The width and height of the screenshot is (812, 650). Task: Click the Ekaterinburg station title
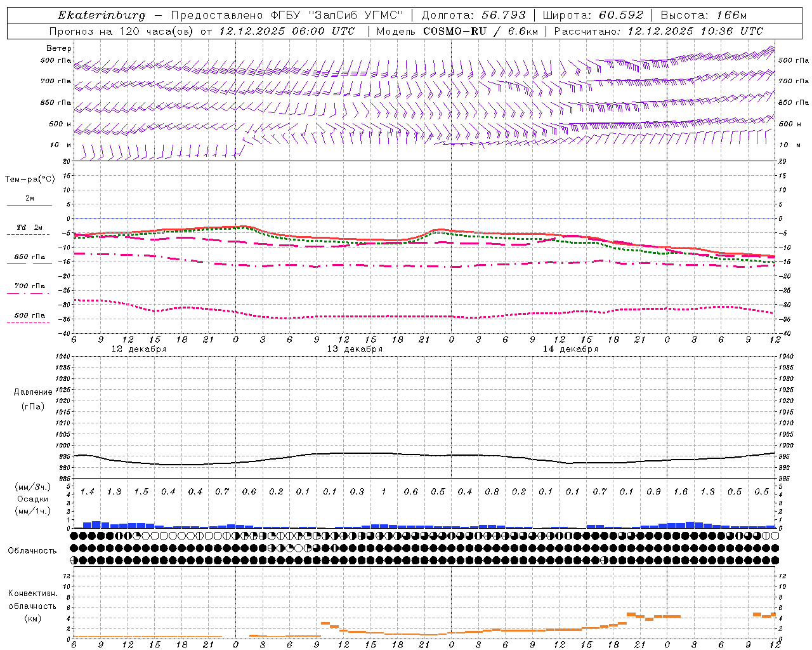101,15
